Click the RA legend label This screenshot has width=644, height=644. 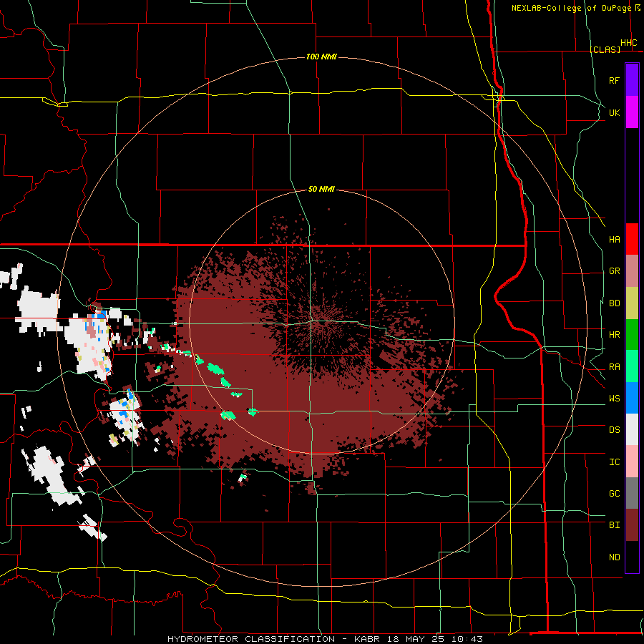[x=615, y=367]
